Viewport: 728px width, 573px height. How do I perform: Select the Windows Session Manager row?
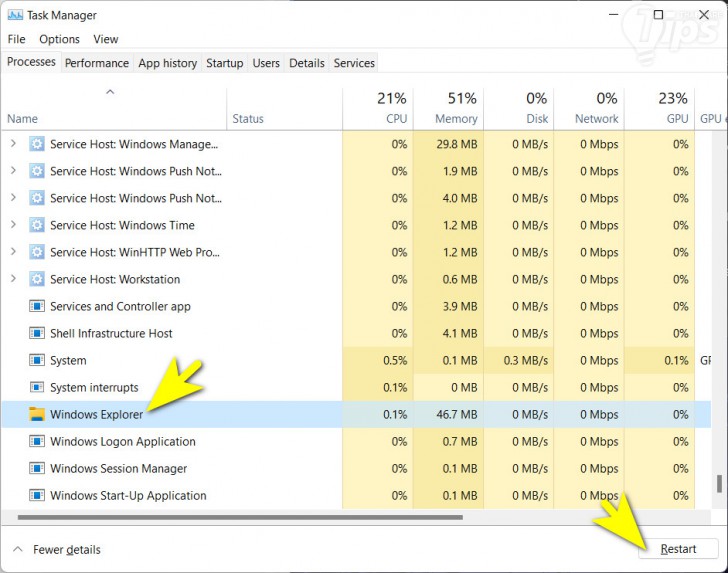click(x=356, y=468)
